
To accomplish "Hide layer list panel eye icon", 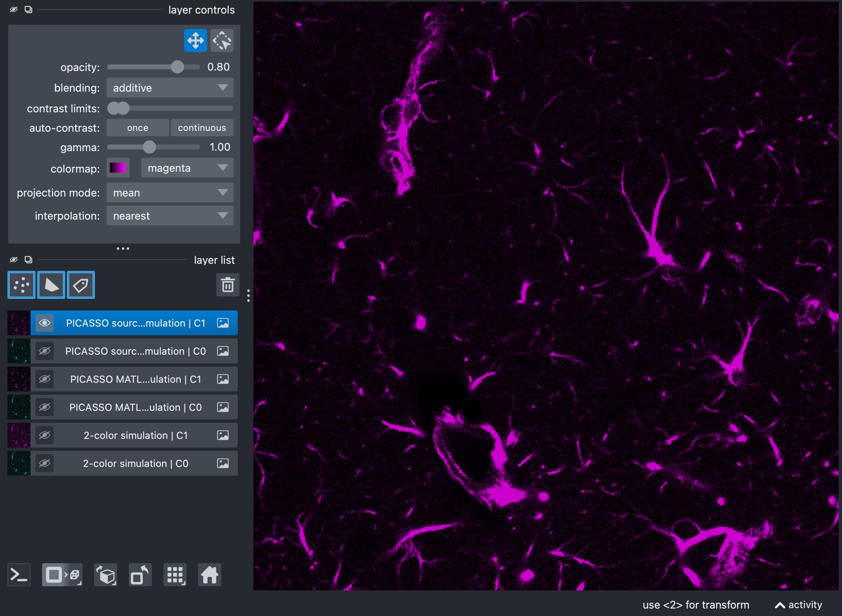I will point(14,260).
